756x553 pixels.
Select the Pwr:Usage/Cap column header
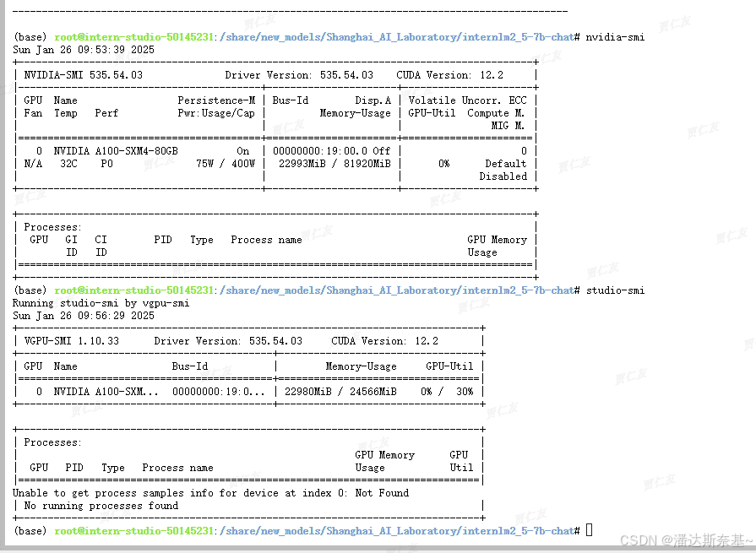click(216, 113)
